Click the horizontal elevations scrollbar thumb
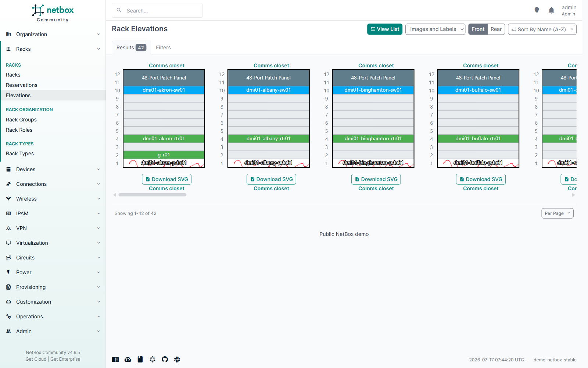 [x=152, y=195]
